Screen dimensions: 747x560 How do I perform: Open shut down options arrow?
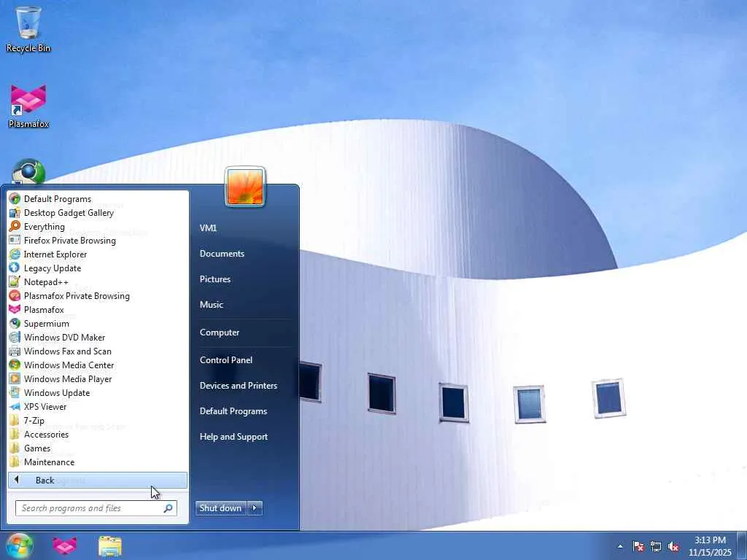click(255, 508)
